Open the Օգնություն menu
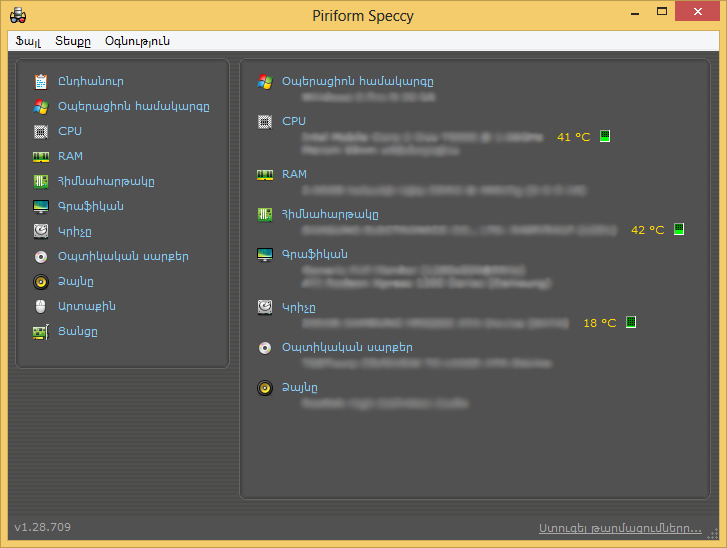Image resolution: width=727 pixels, height=548 pixels. 137,41
